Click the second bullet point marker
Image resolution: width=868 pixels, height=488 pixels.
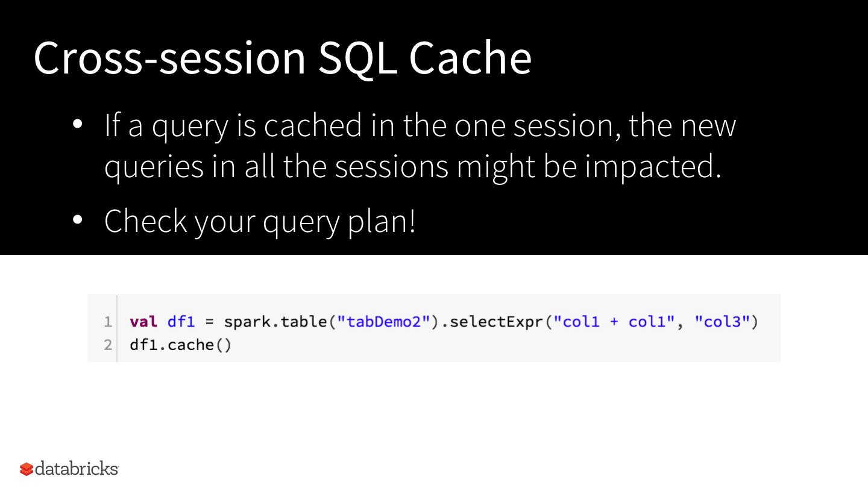(x=77, y=221)
